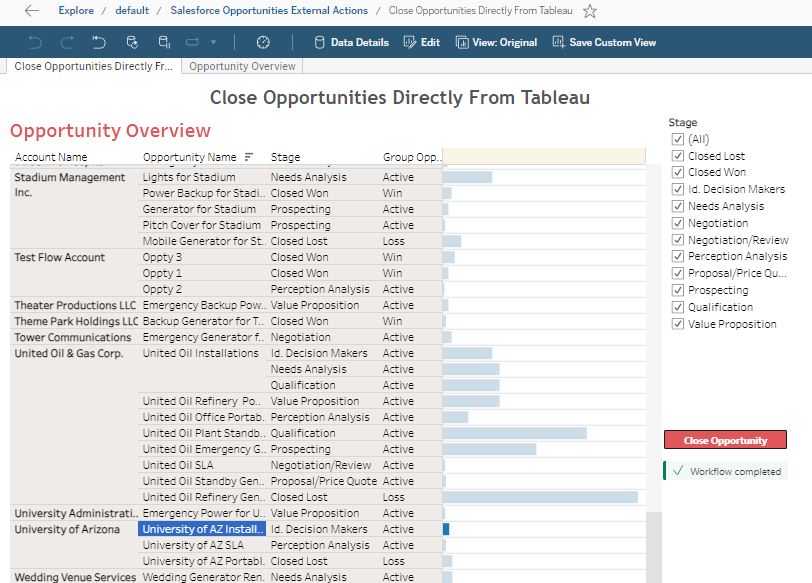Click the sort icon next to Opportunity Name
Viewport: 812px width, 583px height.
(249, 157)
